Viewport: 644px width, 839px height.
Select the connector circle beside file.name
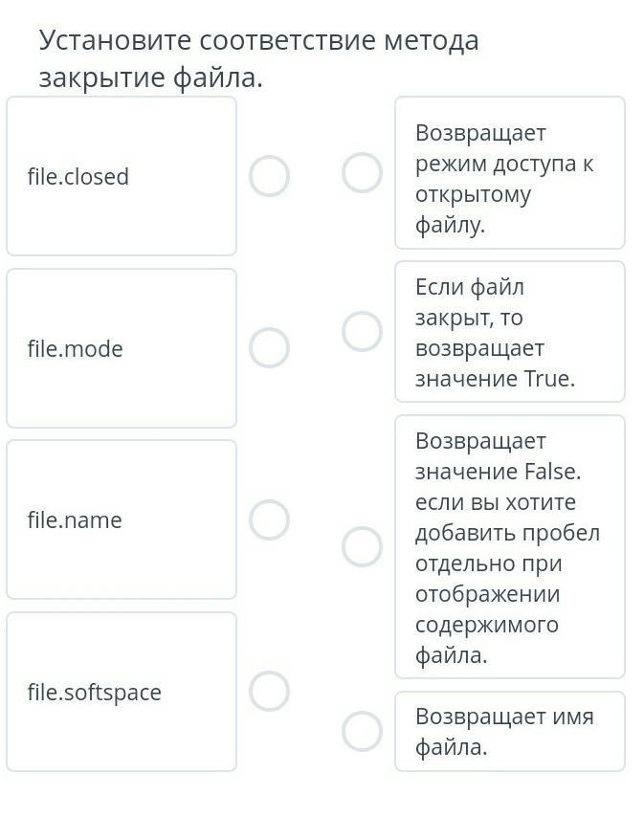coord(269,519)
